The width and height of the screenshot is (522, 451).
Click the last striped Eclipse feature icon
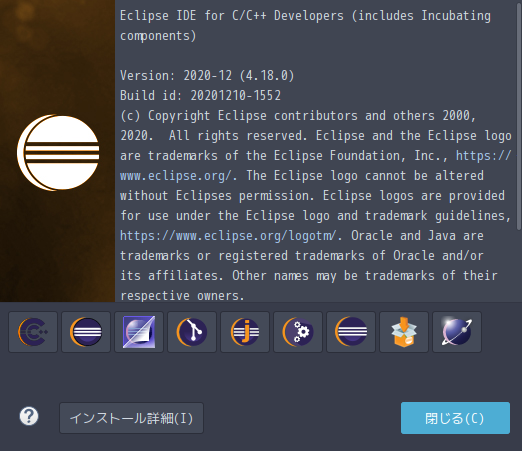351,332
